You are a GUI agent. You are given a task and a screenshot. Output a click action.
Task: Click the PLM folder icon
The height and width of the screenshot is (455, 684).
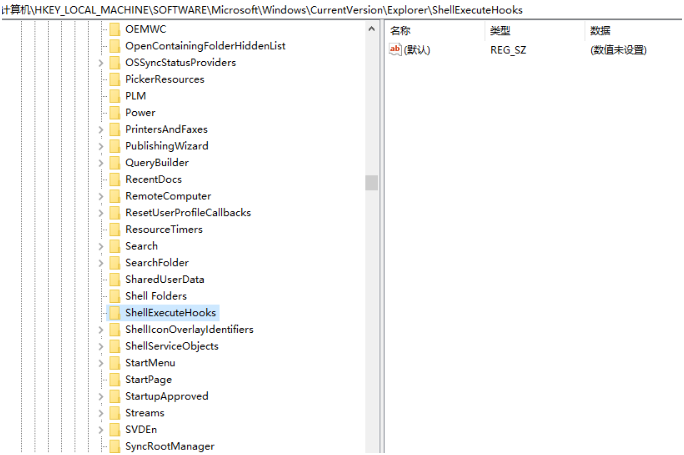click(x=114, y=96)
